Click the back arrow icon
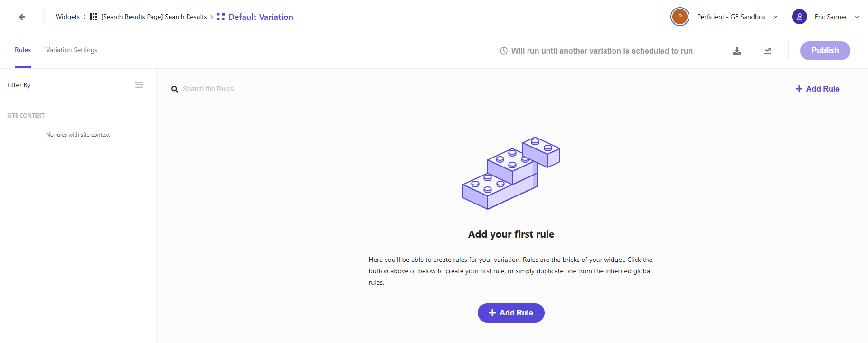Viewport: 868px width, 343px height. (x=22, y=17)
